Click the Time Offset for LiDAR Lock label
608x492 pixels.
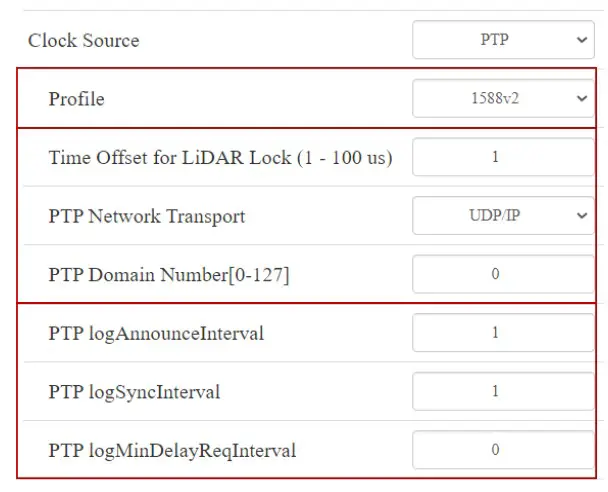coord(170,158)
